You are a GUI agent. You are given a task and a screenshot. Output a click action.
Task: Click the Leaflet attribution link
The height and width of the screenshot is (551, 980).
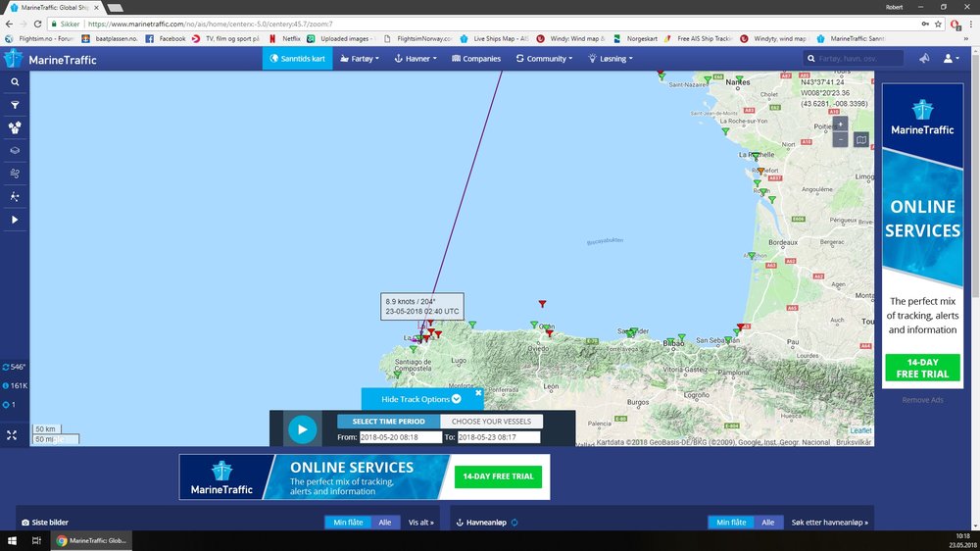(x=860, y=430)
